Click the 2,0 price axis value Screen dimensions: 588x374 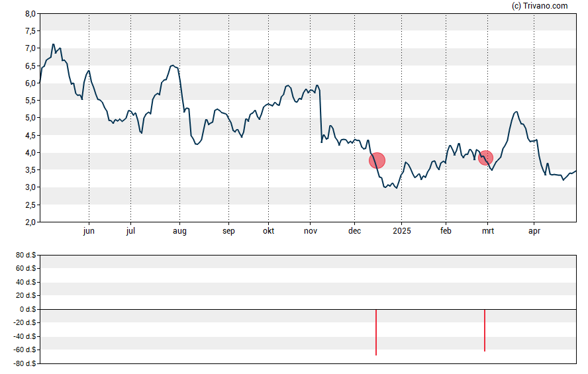tap(30, 222)
